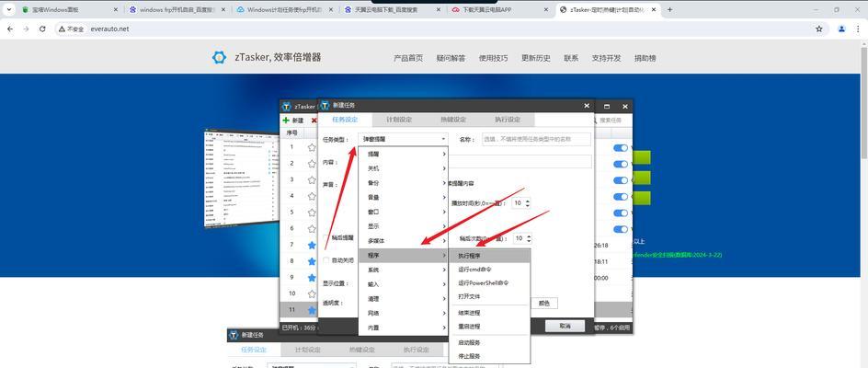Expand the 系统 submenu
Screen dimensions: 868x368
pos(403,270)
